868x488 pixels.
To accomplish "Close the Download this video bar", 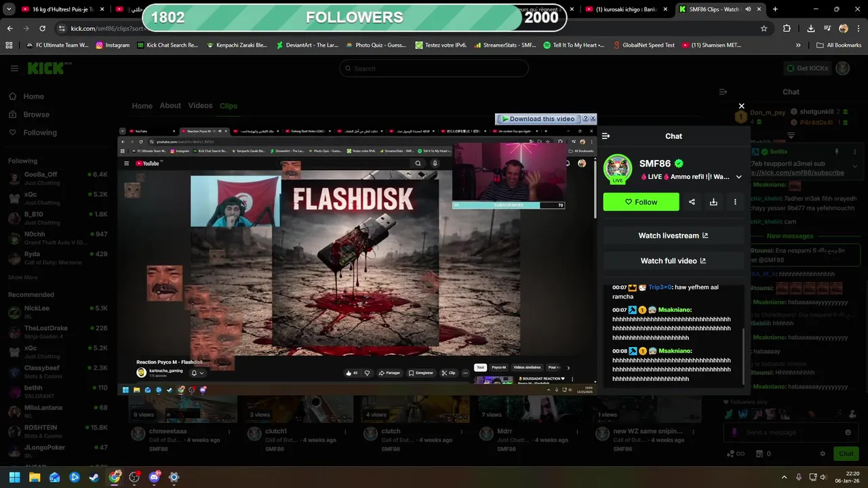I will pyautogui.click(x=593, y=119).
